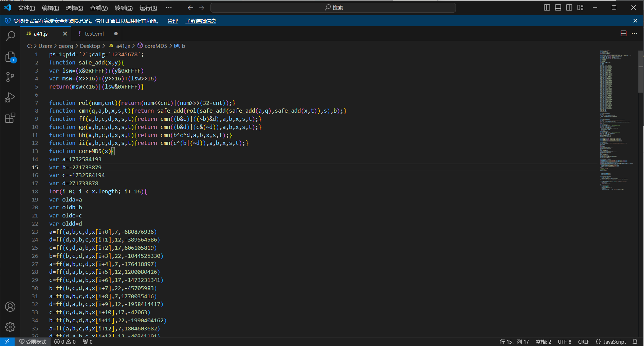Open the Accounts menu icon
Screen dimensions: 644x346
(10, 307)
